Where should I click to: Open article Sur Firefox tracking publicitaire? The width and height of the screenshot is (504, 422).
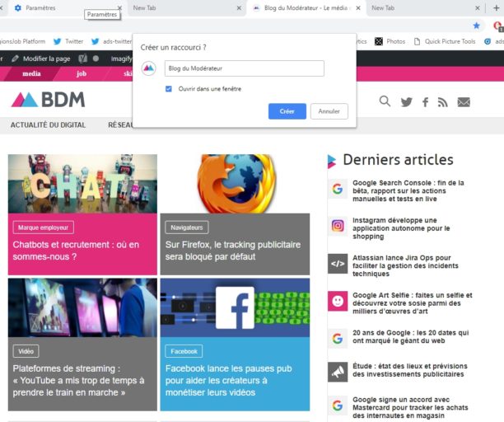pos(233,251)
